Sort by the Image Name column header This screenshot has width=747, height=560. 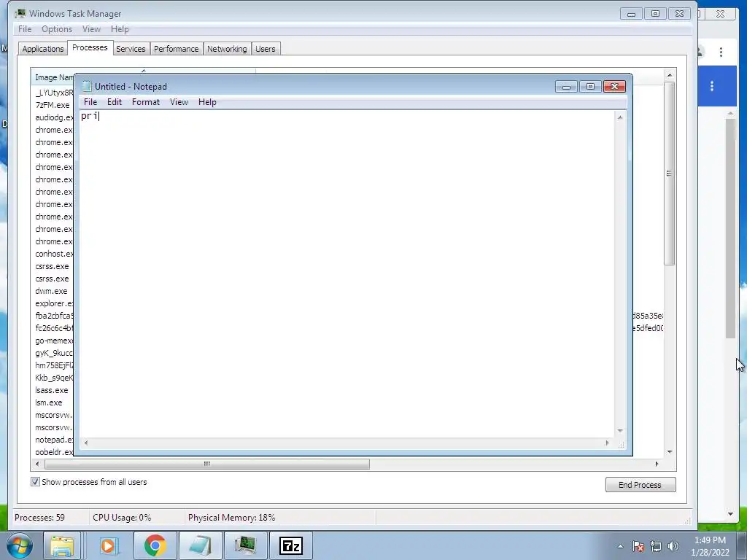pos(53,77)
